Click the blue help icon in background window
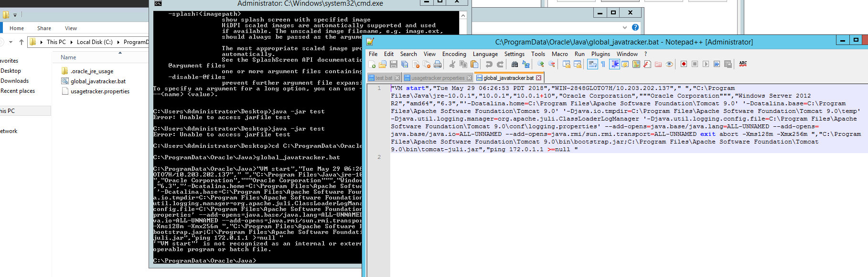 click(635, 27)
